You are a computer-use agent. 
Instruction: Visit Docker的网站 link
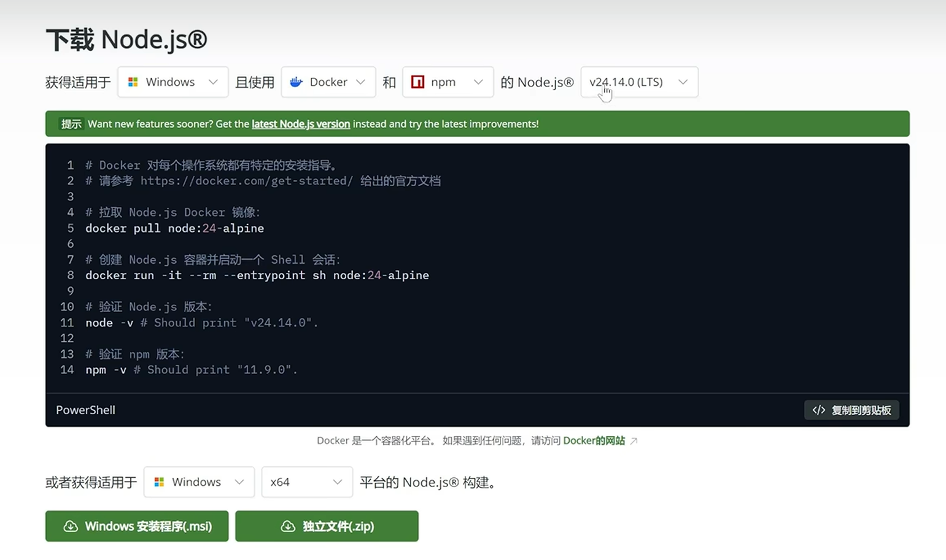594,440
